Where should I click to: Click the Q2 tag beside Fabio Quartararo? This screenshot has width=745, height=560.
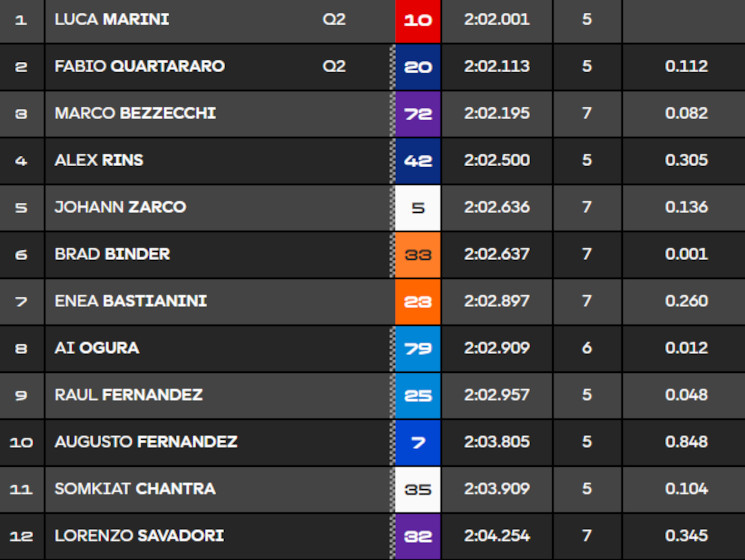[x=334, y=66]
